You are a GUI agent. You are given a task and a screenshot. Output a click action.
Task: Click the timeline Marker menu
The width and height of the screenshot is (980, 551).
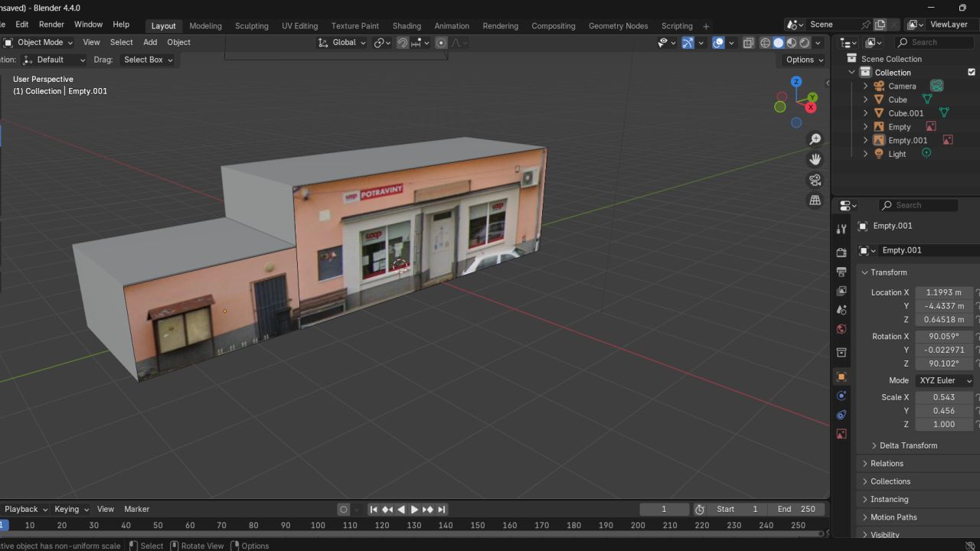click(x=136, y=509)
